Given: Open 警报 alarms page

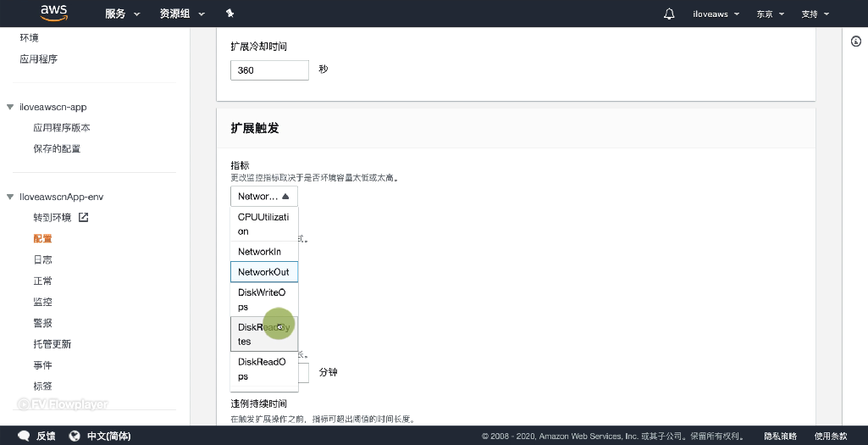Looking at the screenshot, I should 42,323.
